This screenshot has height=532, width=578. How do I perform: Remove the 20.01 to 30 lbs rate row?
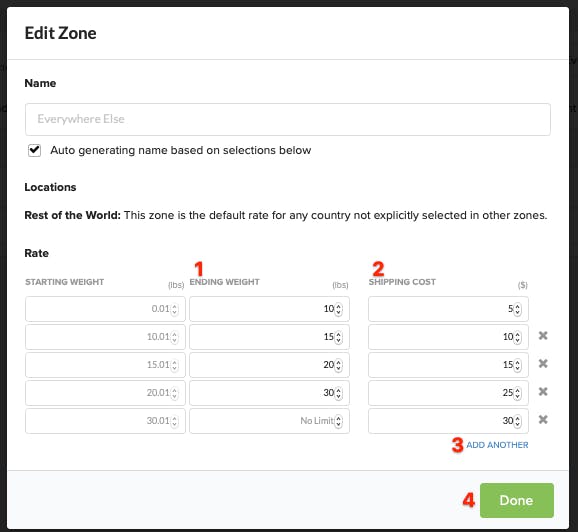[x=543, y=392]
